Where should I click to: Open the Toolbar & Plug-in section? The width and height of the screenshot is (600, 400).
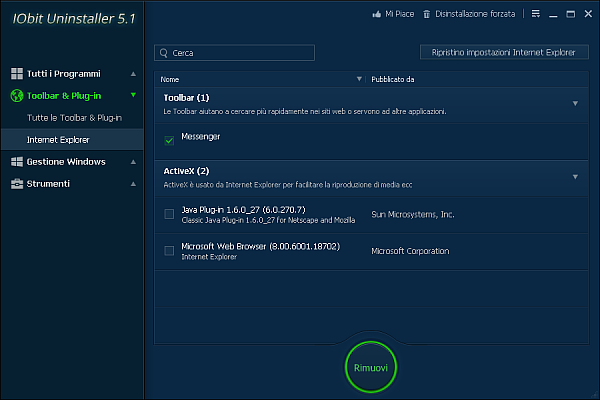click(x=72, y=96)
